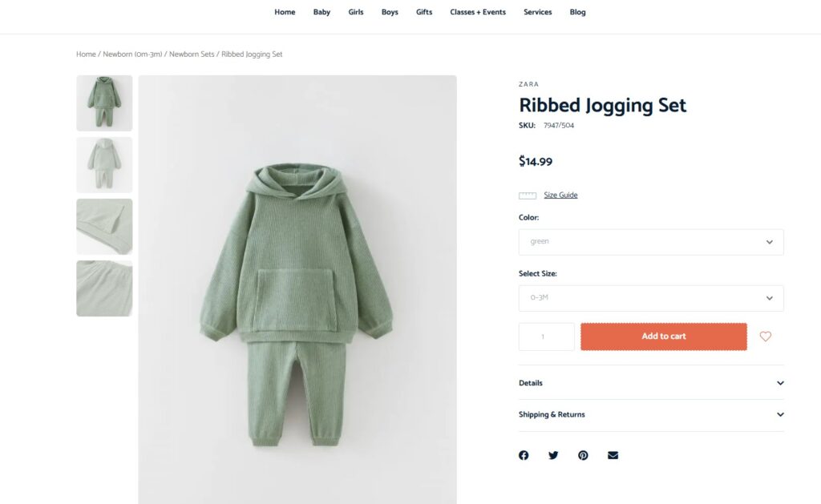Click the Add to cart button
Viewport: 821px width, 504px height.
point(664,337)
